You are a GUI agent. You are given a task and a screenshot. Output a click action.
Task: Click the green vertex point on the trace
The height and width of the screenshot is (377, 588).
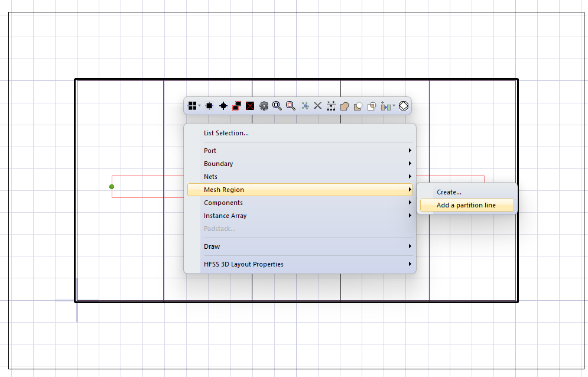tap(112, 186)
